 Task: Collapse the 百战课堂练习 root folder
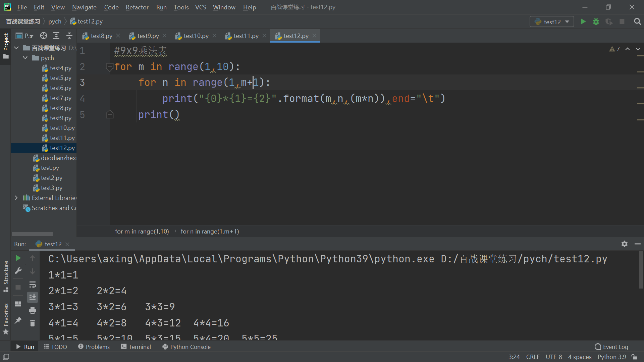pyautogui.click(x=16, y=48)
